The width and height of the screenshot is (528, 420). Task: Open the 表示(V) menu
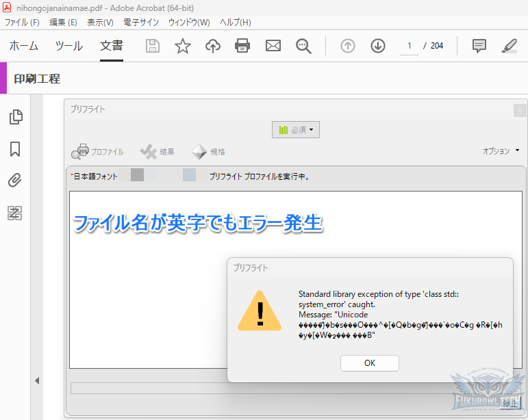pos(100,23)
